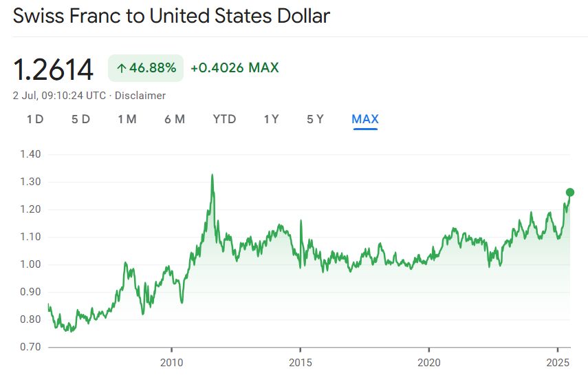Show the 1 M chart range
Viewport: 588px width, 380px height.
[127, 119]
